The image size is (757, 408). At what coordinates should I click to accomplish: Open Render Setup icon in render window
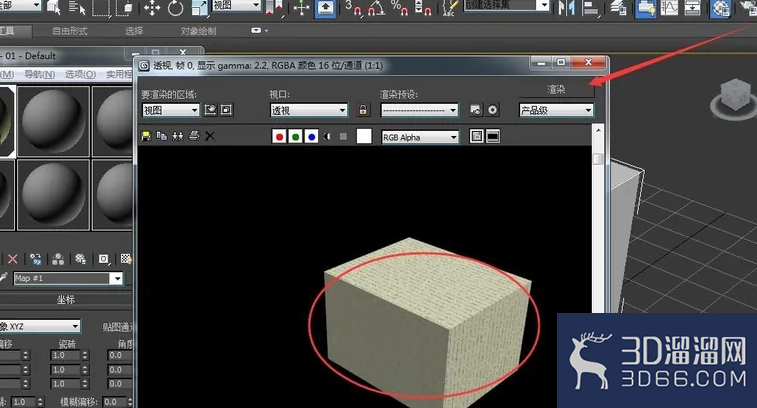(x=476, y=110)
